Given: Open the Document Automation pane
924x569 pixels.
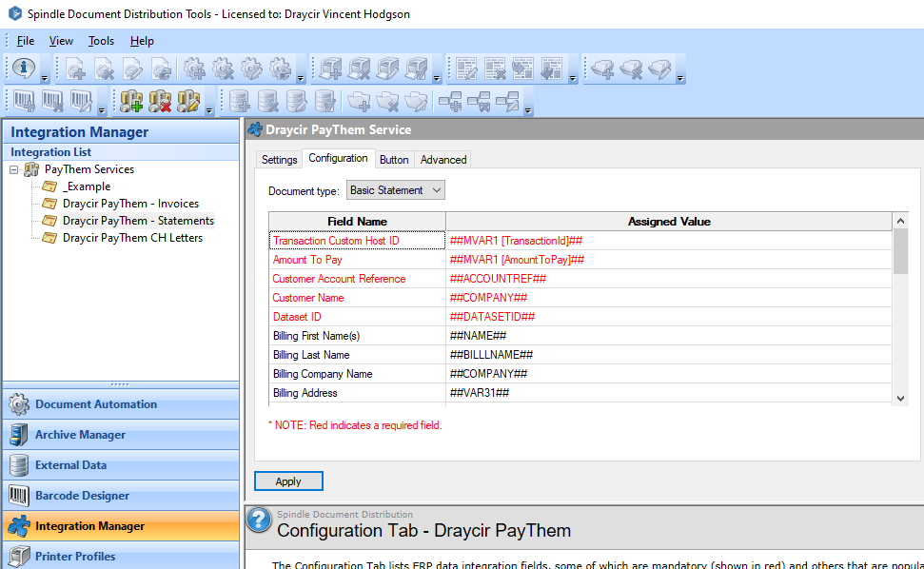Looking at the screenshot, I should coord(121,404).
